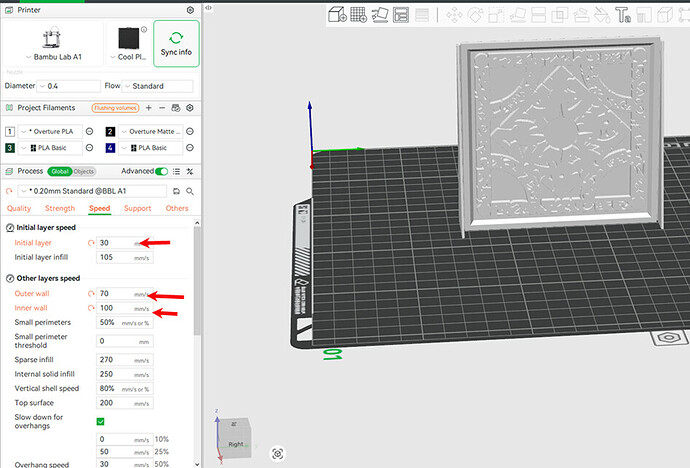Open the Flow Standard dropdown
690x468 pixels.
click(157, 86)
